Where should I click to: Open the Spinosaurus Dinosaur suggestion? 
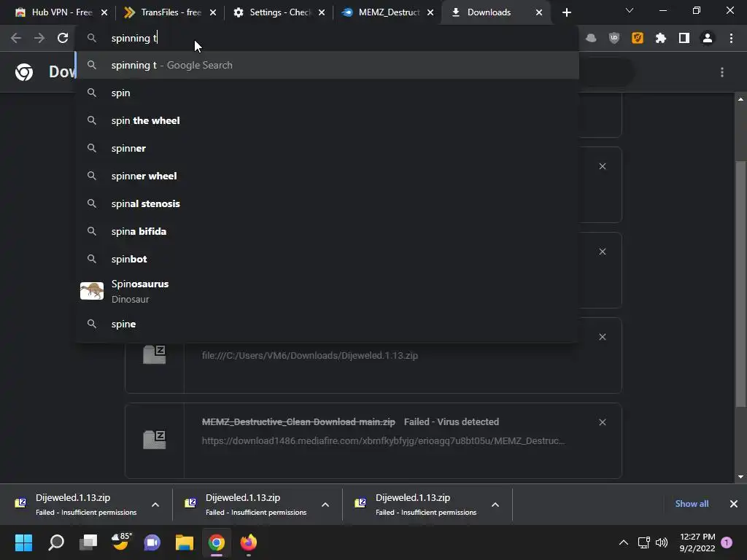coord(327,291)
